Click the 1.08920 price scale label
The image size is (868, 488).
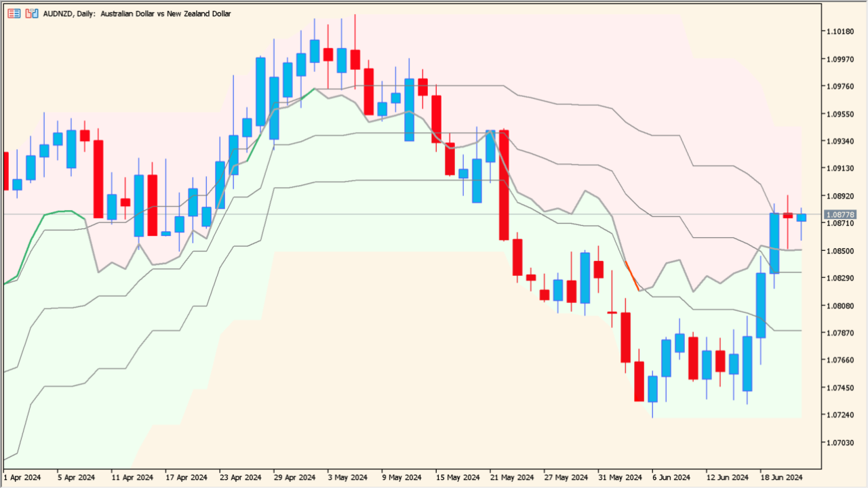point(840,196)
